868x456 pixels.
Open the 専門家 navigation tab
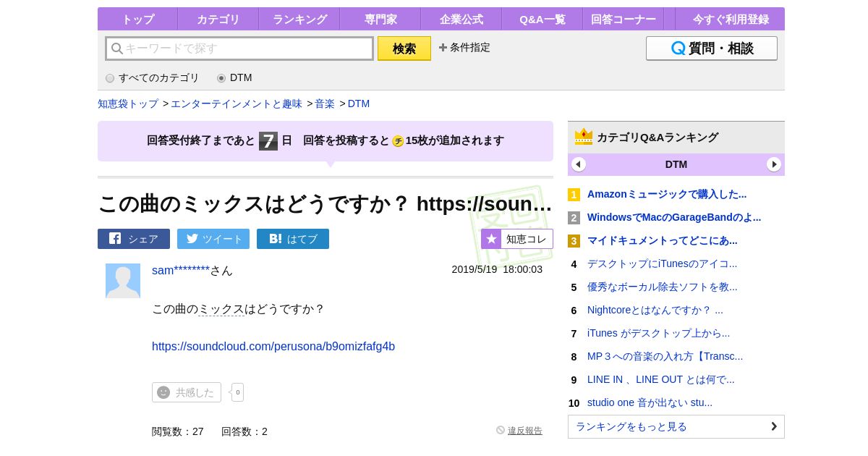[x=380, y=19]
